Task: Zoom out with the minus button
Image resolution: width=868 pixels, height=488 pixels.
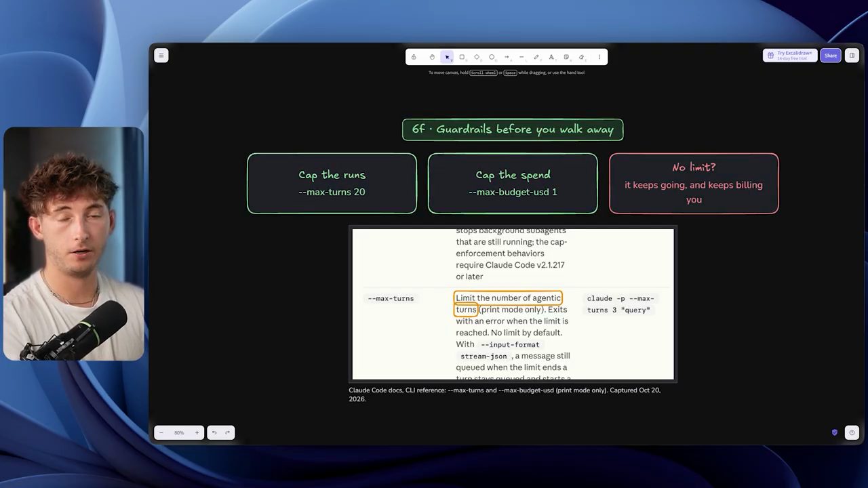Action: tap(161, 432)
